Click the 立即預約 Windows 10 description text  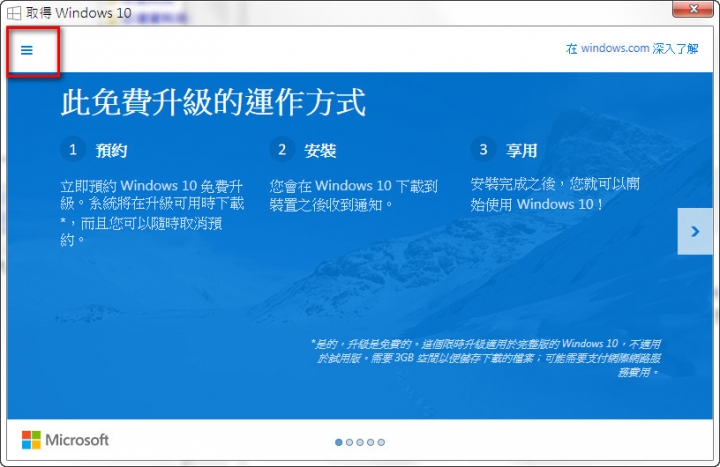(152, 213)
